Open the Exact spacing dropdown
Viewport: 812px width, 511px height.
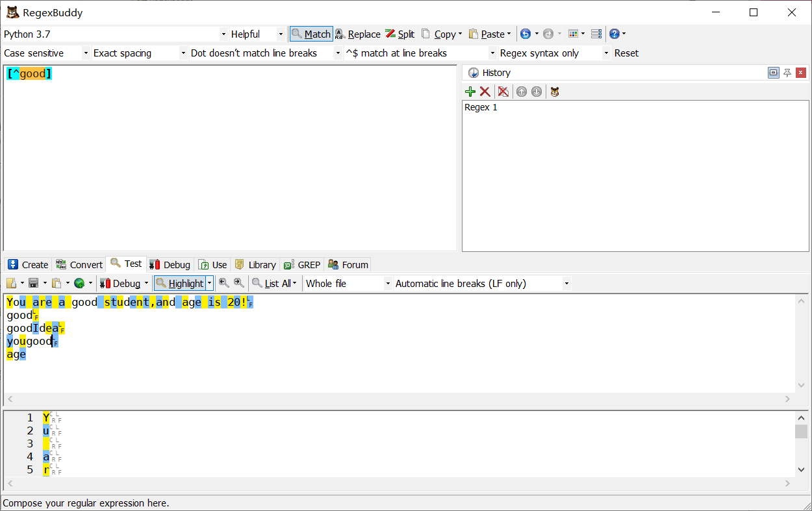(183, 53)
